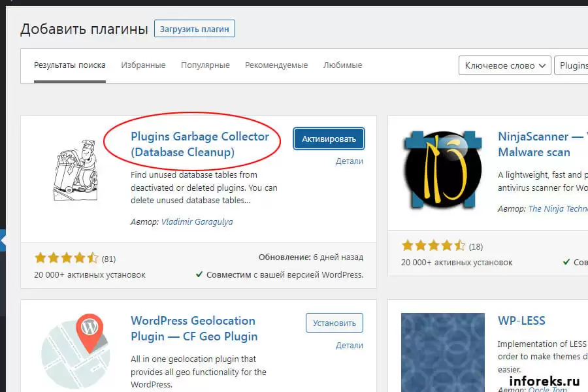The width and height of the screenshot is (588, 392).
Task: Open author link Vladimir Garagulya
Action: (x=197, y=221)
